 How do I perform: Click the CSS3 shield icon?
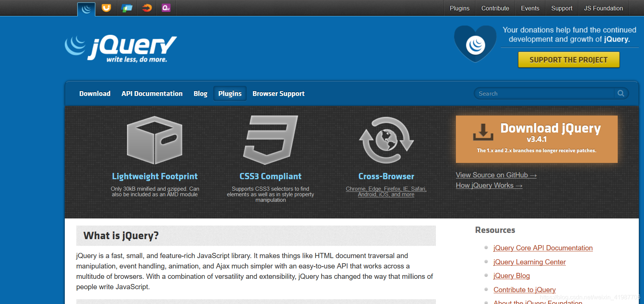click(x=270, y=140)
